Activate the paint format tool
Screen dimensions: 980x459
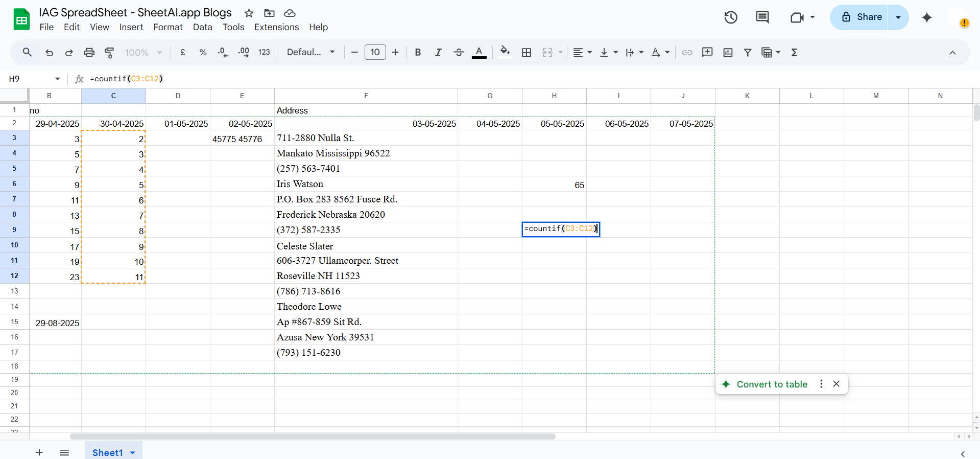[109, 52]
